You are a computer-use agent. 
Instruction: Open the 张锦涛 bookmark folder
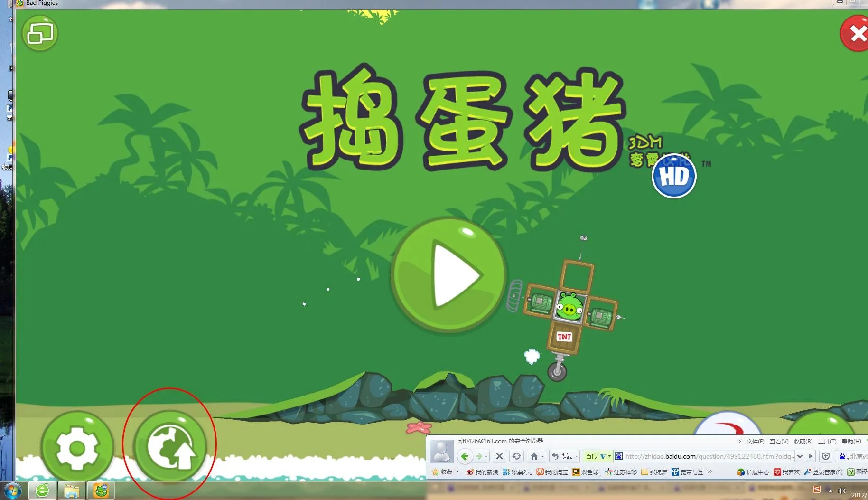click(654, 472)
